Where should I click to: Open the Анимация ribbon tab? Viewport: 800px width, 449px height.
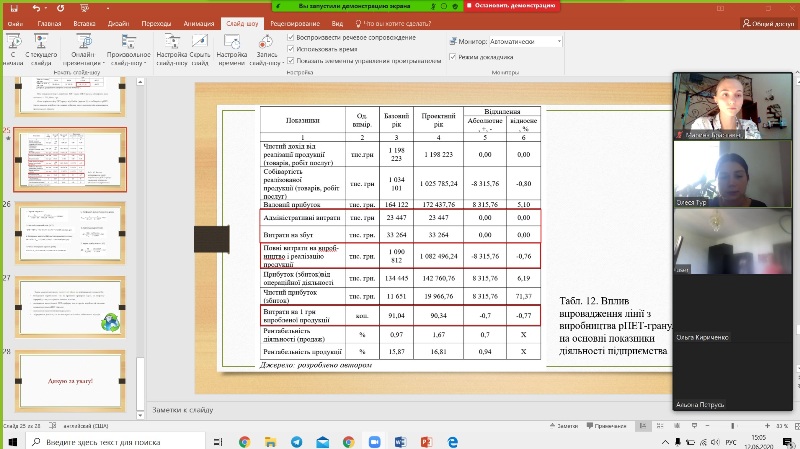pyautogui.click(x=198, y=21)
